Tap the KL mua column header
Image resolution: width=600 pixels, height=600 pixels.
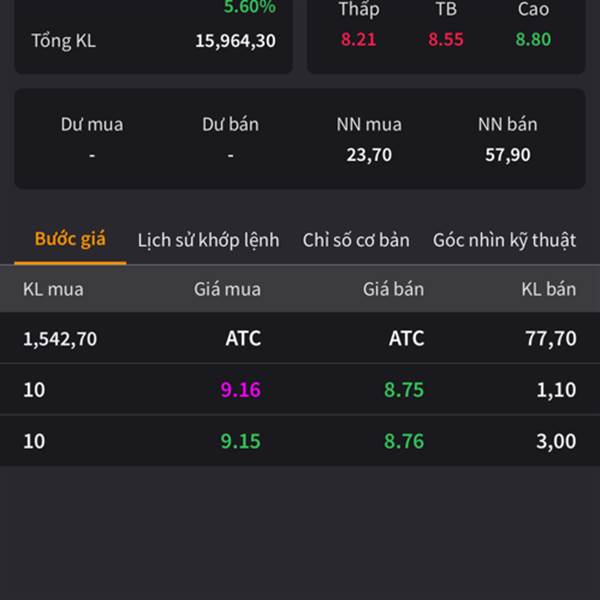53,289
